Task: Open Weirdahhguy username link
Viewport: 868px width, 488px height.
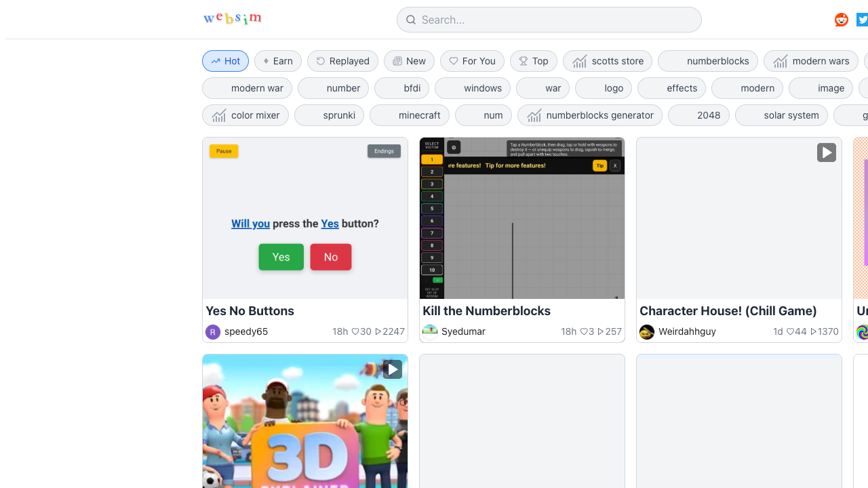Action: 687,331
